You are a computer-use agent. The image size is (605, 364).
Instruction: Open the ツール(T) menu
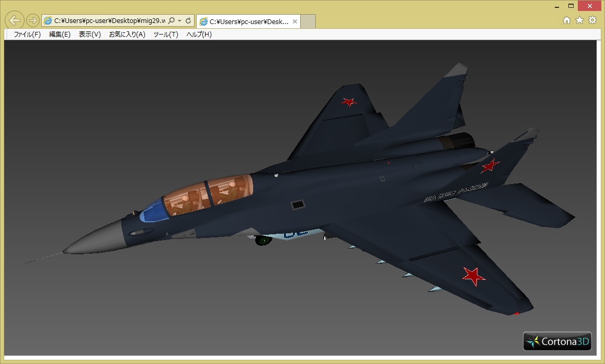point(166,35)
